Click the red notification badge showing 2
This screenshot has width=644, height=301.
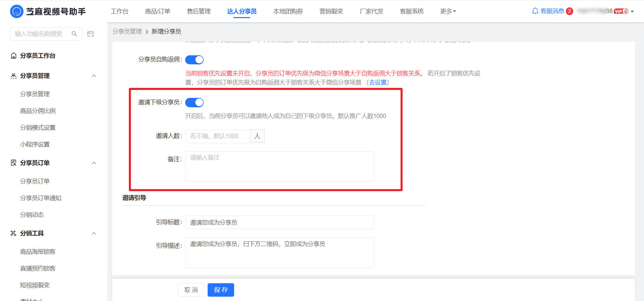[x=569, y=11]
